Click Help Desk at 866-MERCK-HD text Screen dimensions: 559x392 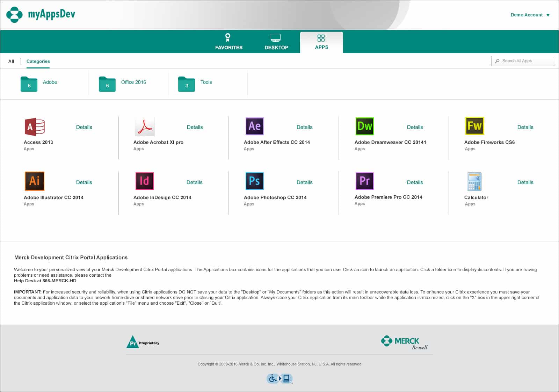pyautogui.click(x=45, y=281)
